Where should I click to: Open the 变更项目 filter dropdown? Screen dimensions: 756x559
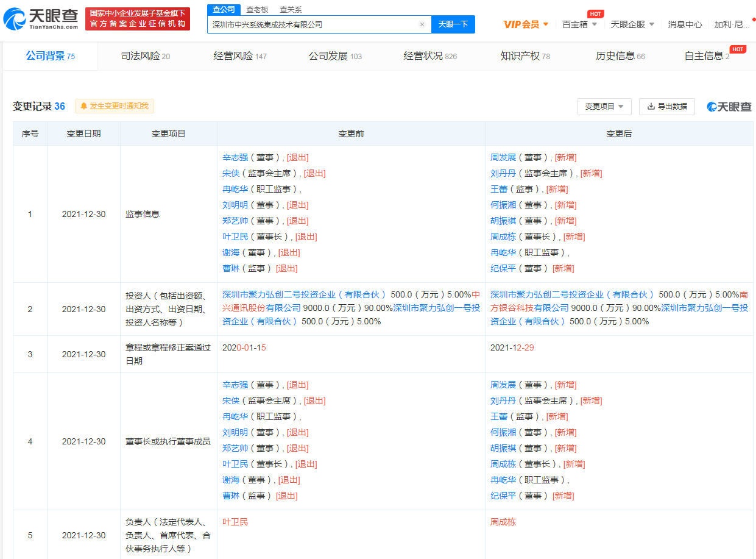604,107
